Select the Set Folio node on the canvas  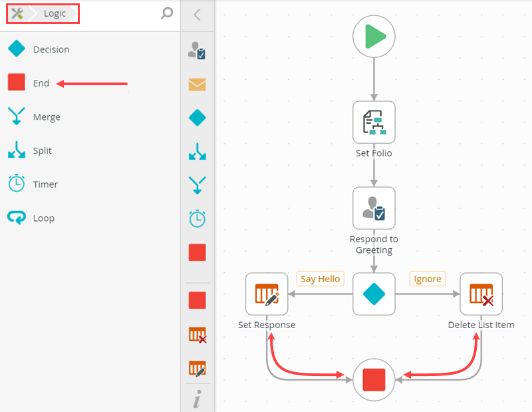pyautogui.click(x=374, y=122)
